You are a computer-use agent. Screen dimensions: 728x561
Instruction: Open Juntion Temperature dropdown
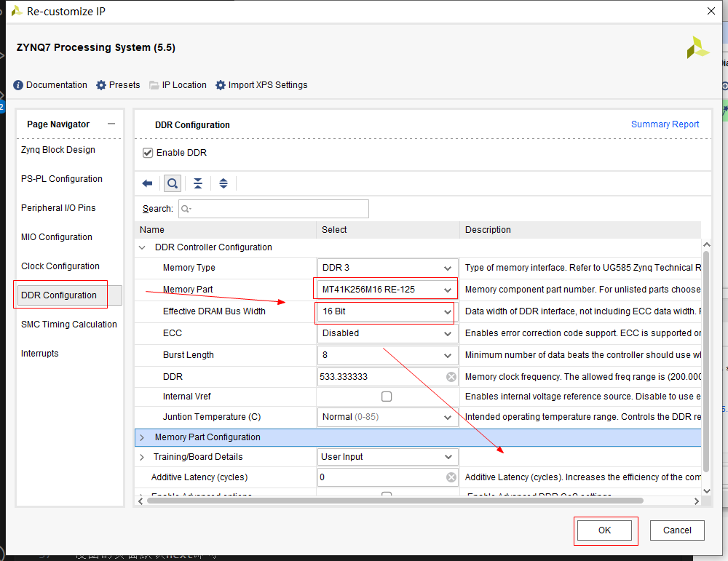(x=388, y=417)
